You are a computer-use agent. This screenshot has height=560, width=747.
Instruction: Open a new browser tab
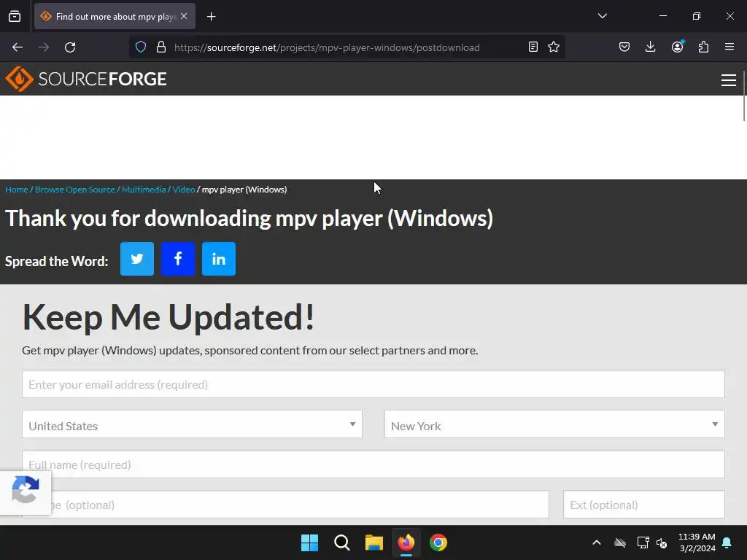pyautogui.click(x=211, y=17)
